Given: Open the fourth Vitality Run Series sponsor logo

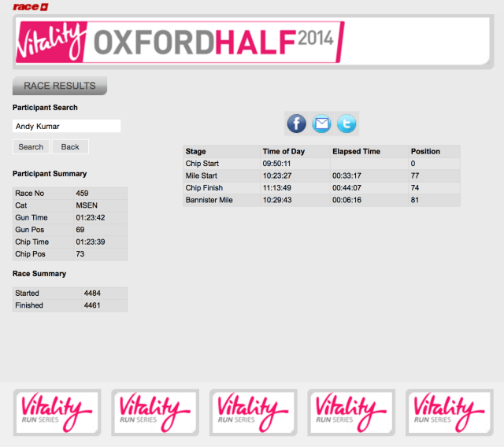Looking at the screenshot, I should [x=351, y=412].
